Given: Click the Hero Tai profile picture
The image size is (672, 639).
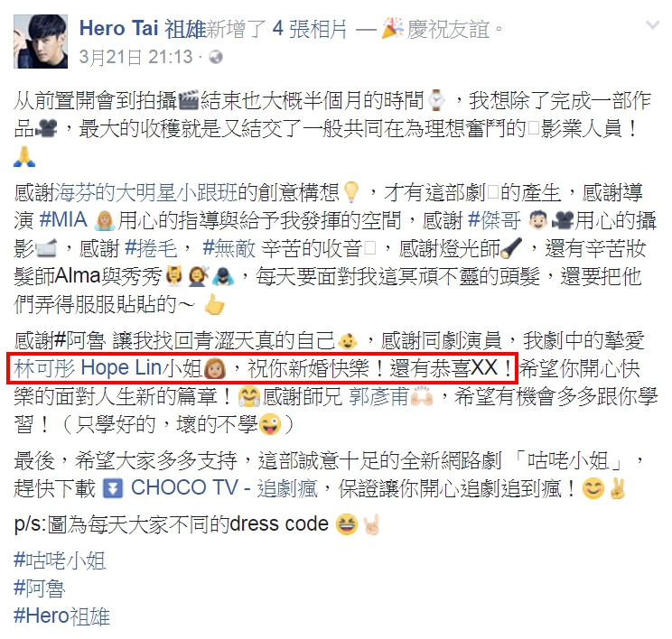Looking at the screenshot, I should [41, 42].
